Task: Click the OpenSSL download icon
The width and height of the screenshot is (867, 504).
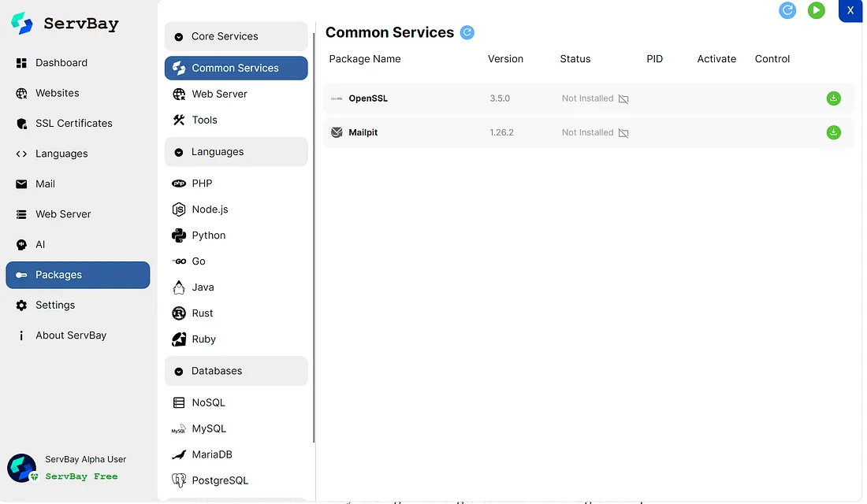Action: coord(833,98)
